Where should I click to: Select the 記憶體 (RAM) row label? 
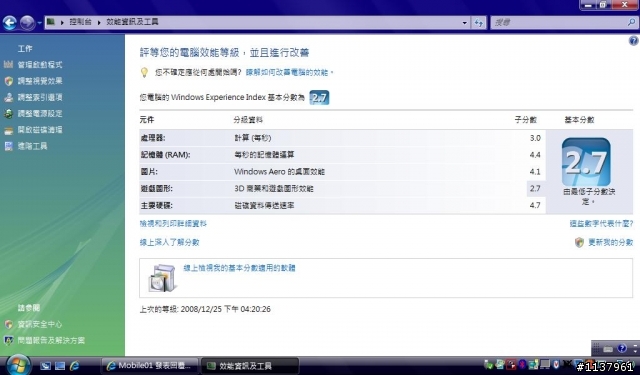(165, 155)
